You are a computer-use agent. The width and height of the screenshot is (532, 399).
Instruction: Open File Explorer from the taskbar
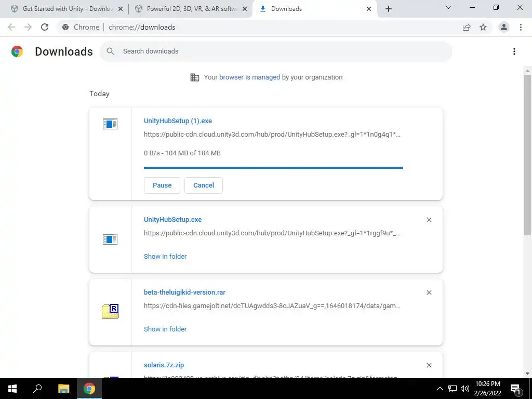pos(63,389)
